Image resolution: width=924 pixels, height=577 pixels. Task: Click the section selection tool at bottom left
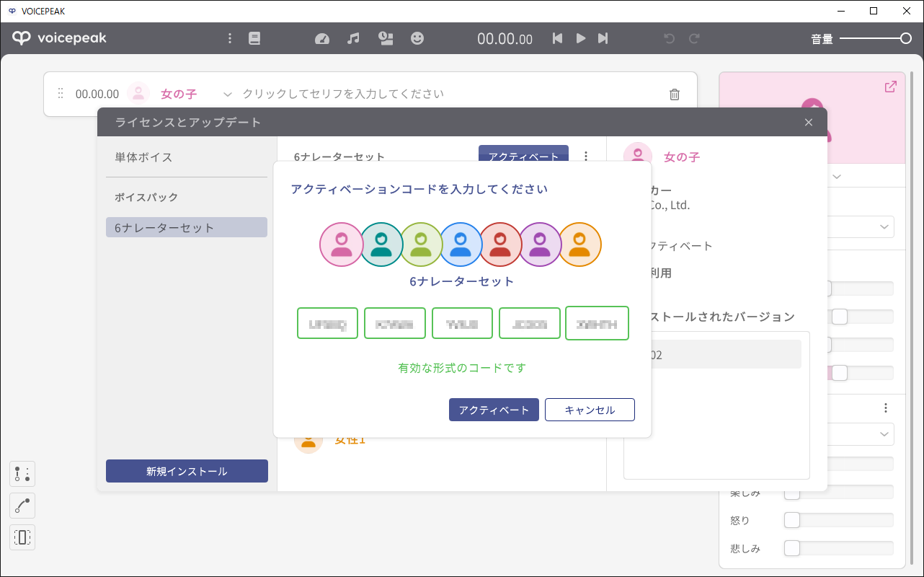coord(22,537)
